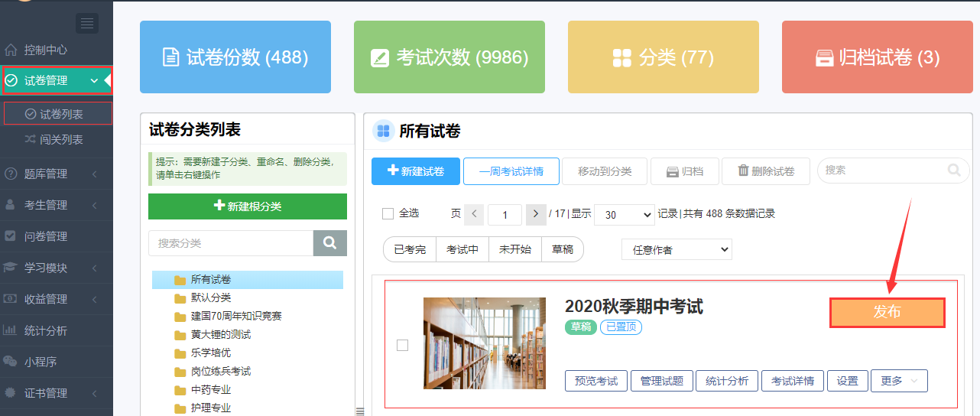Viewport: 980px width, 416px height.
Task: Click the 草稿 status tag
Action: (581, 327)
